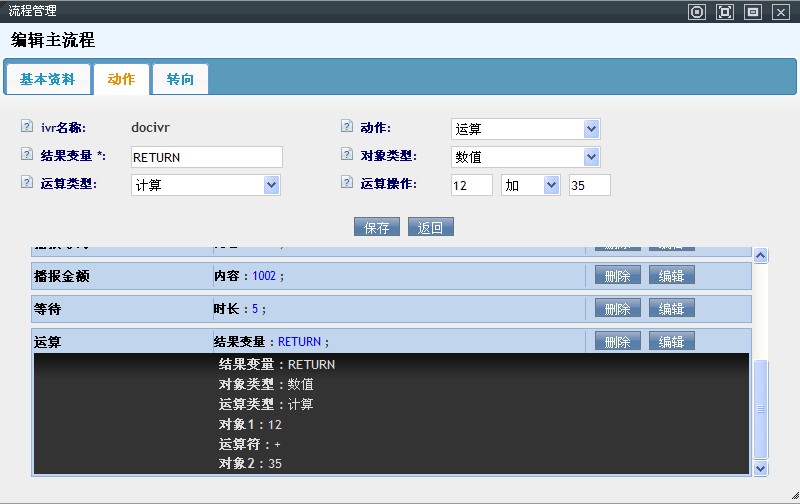Image resolution: width=800 pixels, height=504 pixels.
Task: Expand the 运算类型 dropdown showing 计算
Action: click(271, 185)
